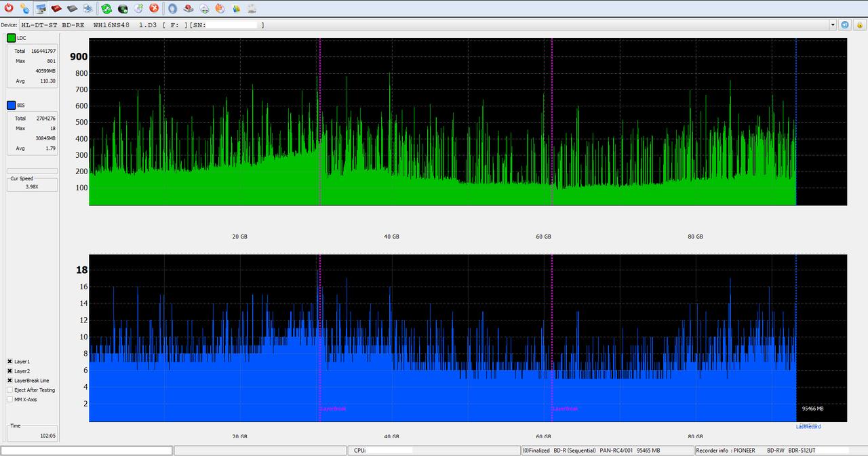Viewport: 868px width, 456px height.
Task: Click the 900 axis label on LDC graph
Action: 79,57
